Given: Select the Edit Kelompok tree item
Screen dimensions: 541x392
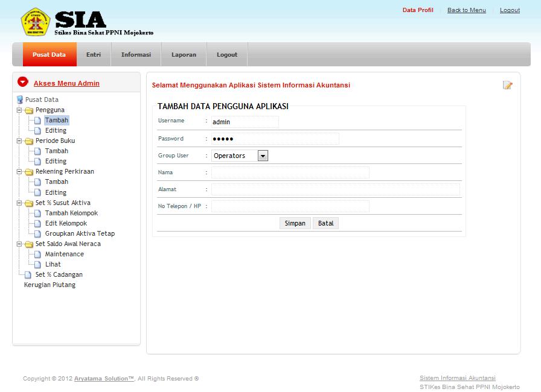Looking at the screenshot, I should [x=66, y=224].
